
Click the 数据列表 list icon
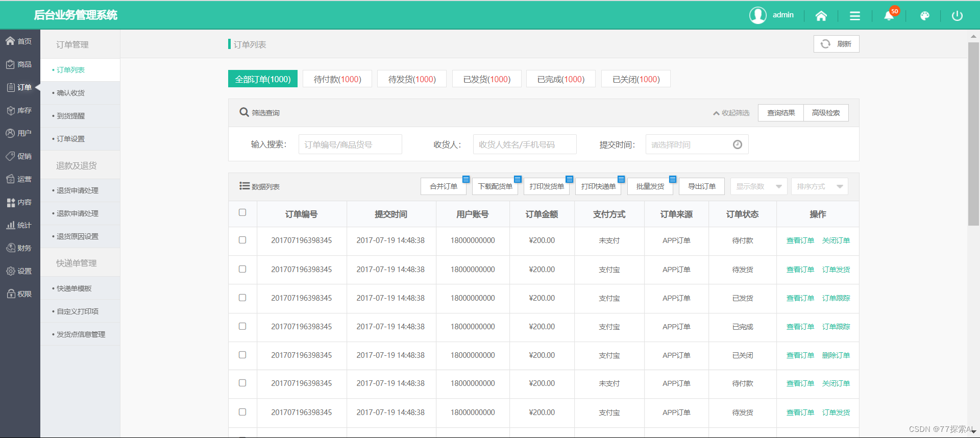tap(244, 186)
